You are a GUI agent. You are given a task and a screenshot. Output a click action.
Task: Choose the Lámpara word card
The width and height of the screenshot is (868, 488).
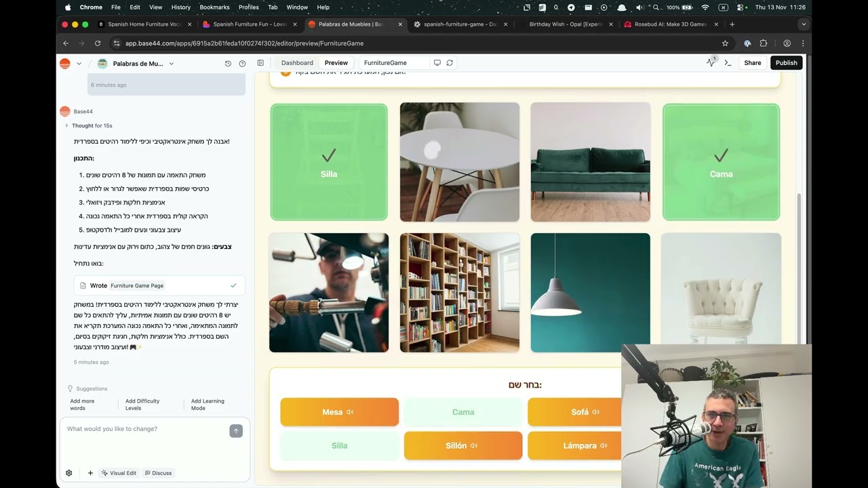point(574,446)
